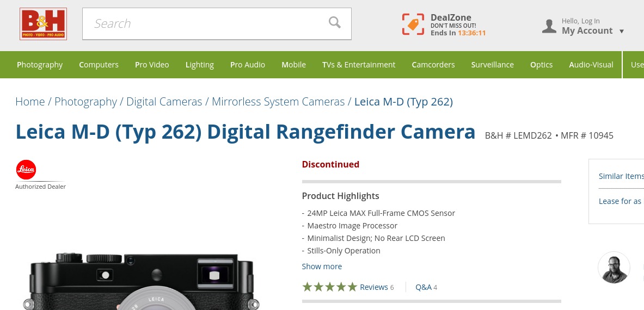Click the Stills-Only Operation highlight
This screenshot has height=310, width=644.
pos(344,251)
